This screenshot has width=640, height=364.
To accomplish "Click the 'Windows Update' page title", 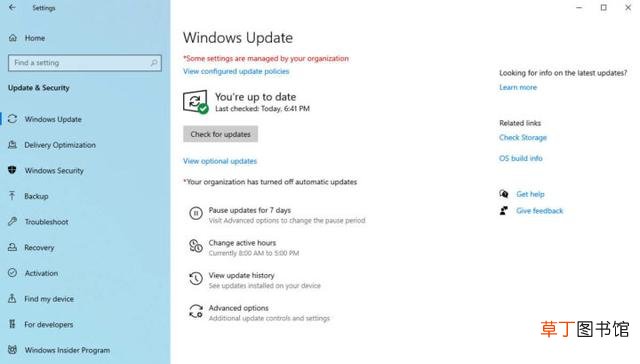I will point(238,38).
